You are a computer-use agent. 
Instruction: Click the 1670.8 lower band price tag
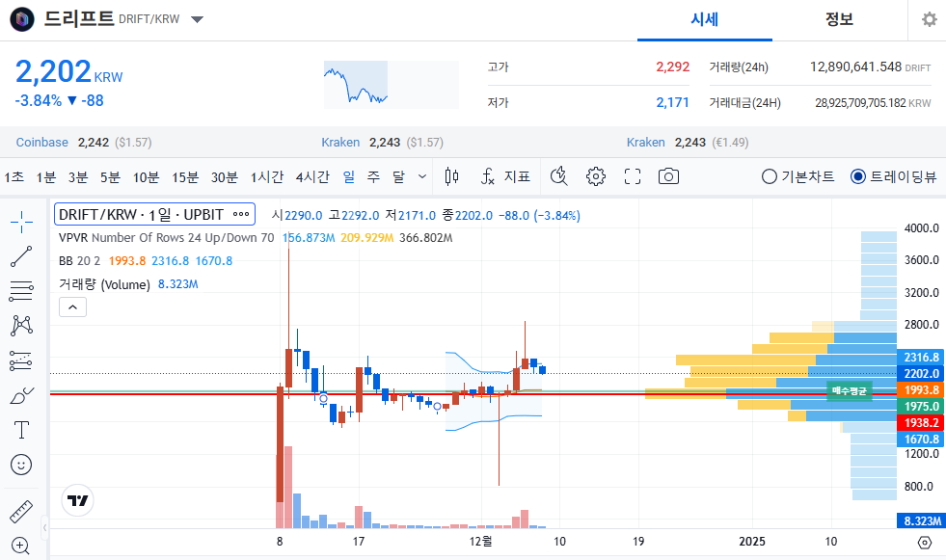921,440
